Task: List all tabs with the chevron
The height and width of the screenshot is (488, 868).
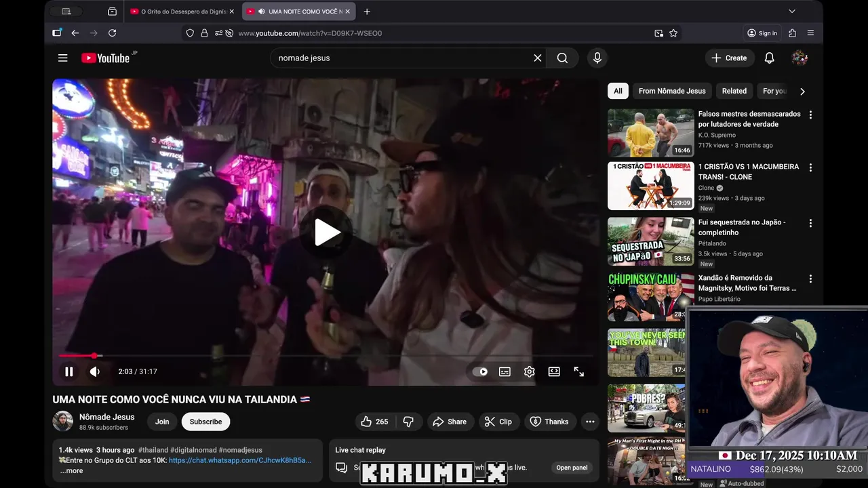Action: pyautogui.click(x=792, y=12)
